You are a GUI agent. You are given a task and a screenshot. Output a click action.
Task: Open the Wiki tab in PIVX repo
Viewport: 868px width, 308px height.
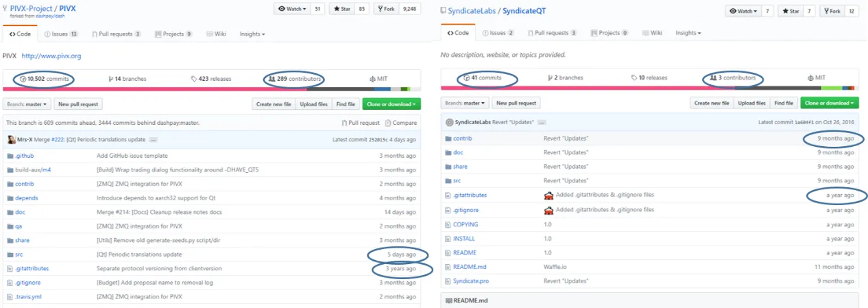[217, 34]
